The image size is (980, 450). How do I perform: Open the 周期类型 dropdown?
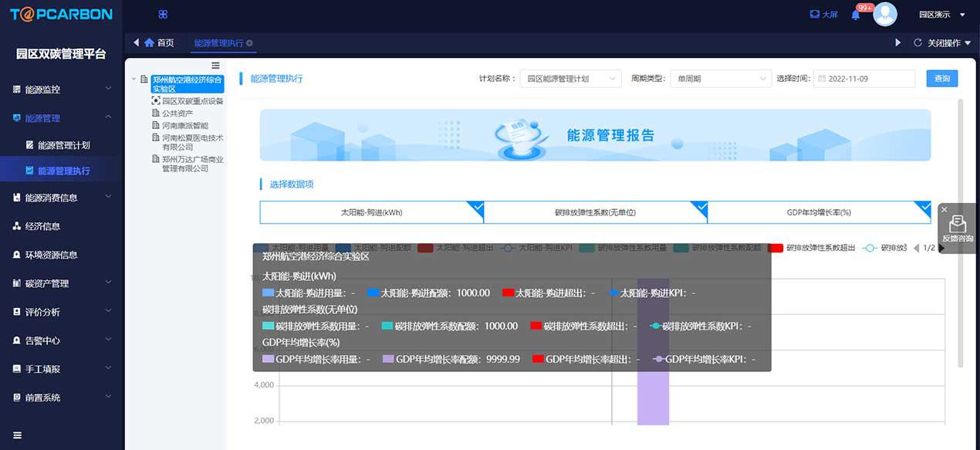(720, 79)
